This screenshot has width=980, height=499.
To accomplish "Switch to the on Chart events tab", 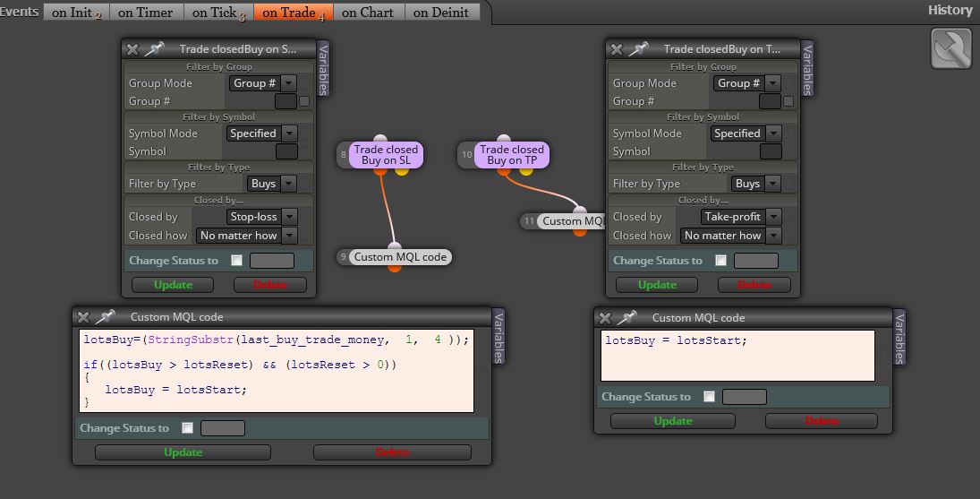I will tap(368, 12).
